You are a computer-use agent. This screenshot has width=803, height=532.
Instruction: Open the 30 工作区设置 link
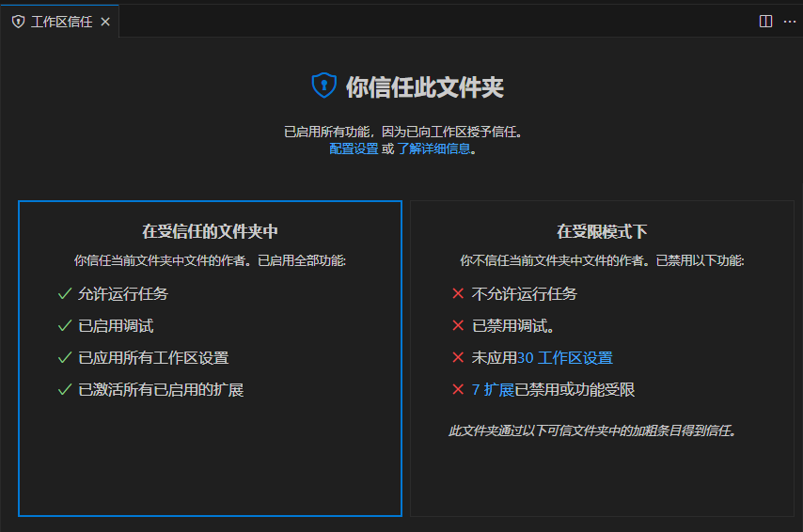click(x=564, y=358)
